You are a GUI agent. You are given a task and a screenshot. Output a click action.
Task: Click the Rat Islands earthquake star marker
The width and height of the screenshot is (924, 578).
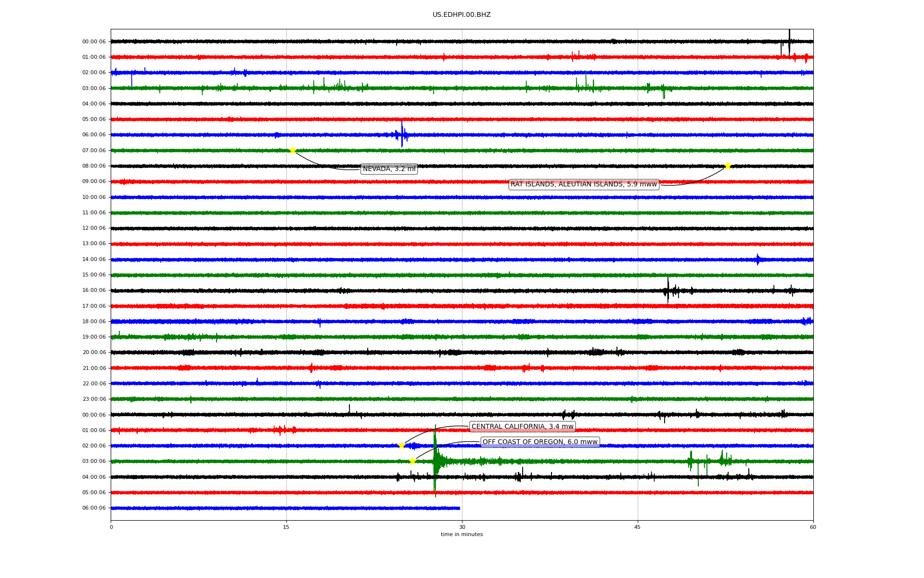click(728, 166)
